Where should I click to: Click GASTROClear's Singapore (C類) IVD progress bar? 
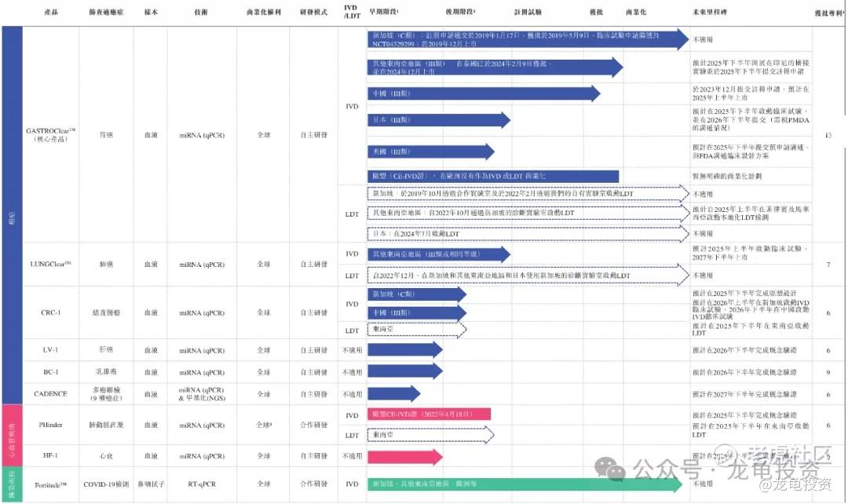tap(528, 39)
